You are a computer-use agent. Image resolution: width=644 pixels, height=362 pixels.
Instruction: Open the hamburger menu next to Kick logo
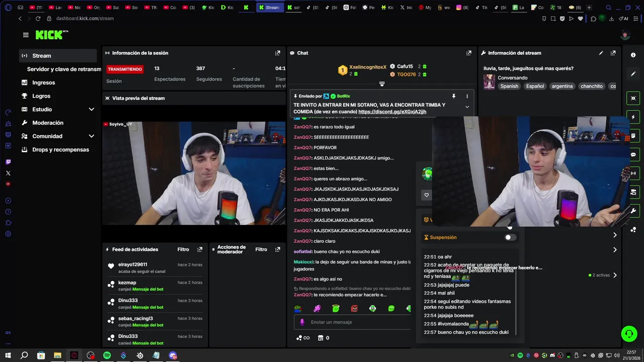(x=26, y=35)
